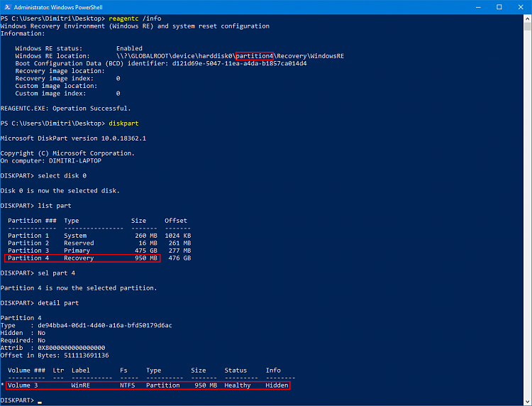Screen dimensions: 532x406
Task: Click the scrollbar down arrow
Action: point(527,402)
